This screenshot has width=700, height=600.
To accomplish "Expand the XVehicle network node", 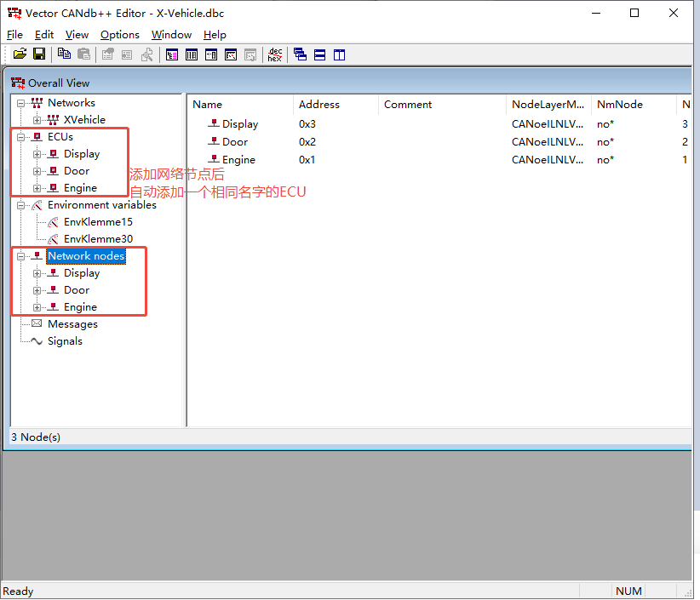I will click(x=37, y=120).
